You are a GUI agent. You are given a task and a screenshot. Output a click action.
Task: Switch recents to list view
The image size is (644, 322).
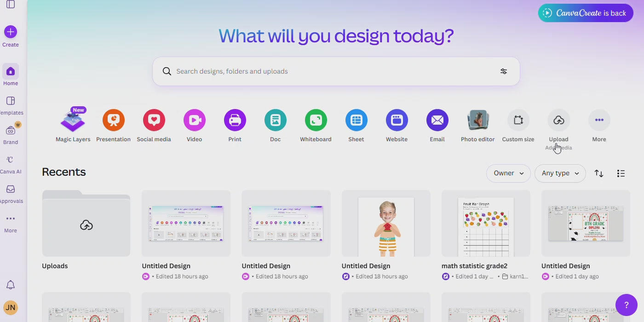[621, 173]
